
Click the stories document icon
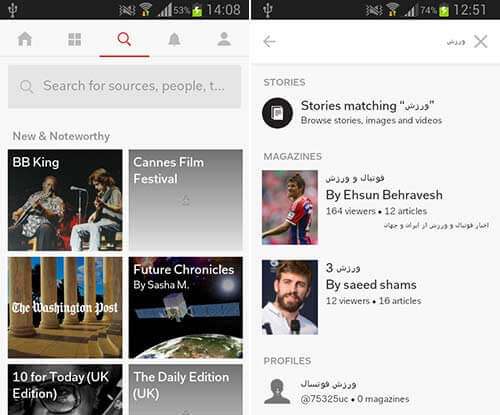click(277, 113)
